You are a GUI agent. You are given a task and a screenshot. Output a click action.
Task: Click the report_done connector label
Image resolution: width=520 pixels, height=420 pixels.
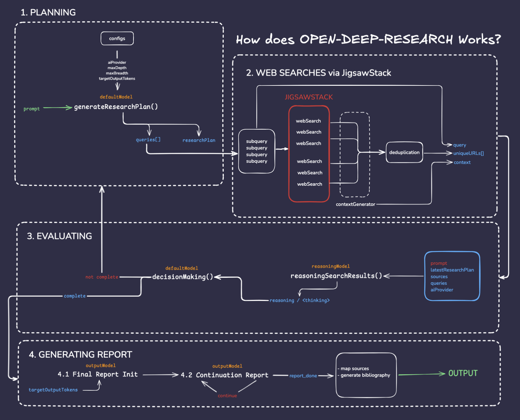click(303, 376)
